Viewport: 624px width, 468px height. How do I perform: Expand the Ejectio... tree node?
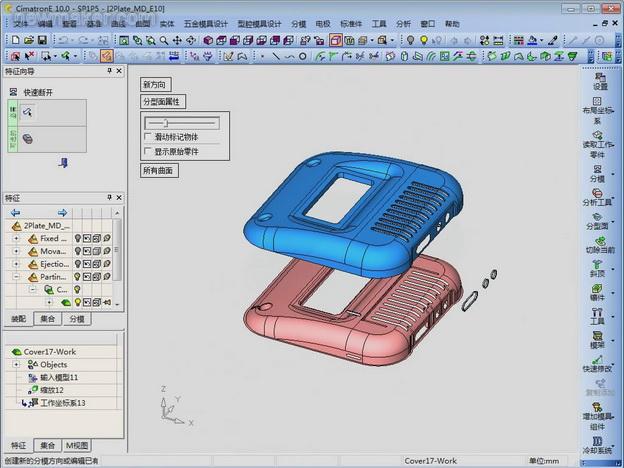[x=16, y=264]
